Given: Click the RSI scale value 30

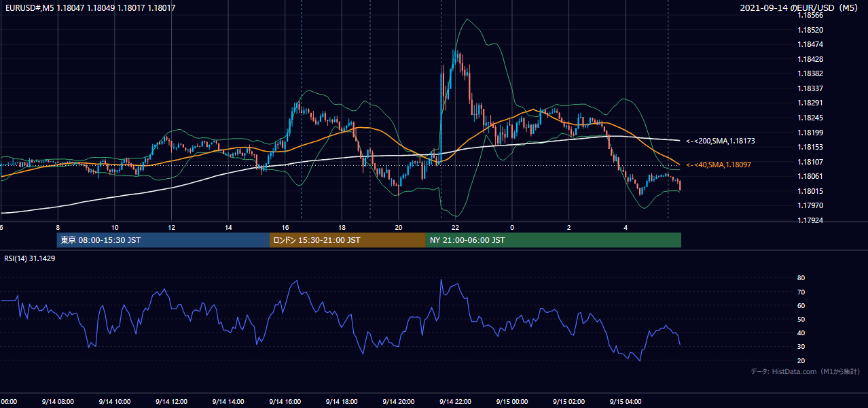Looking at the screenshot, I should coord(801,347).
